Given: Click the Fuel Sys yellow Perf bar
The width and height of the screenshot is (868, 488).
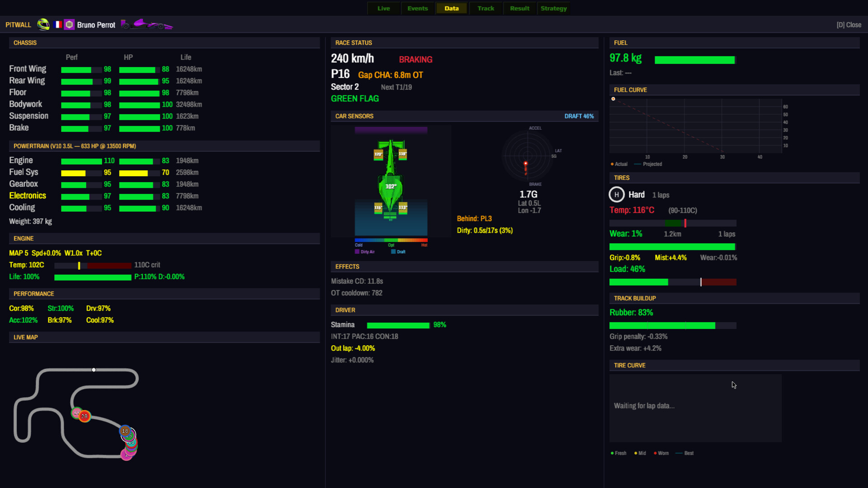Looking at the screenshot, I should pyautogui.click(x=81, y=173).
